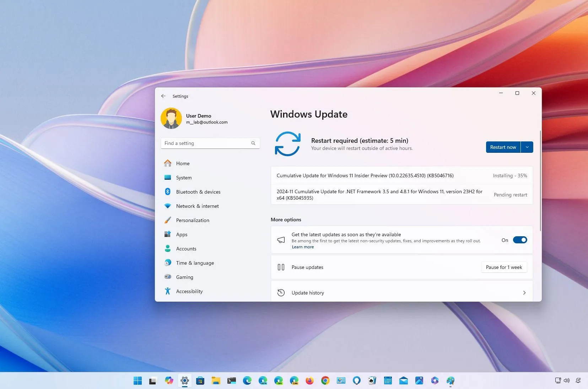588x389 pixels.
Task: Click the Restart now button
Action: click(503, 147)
